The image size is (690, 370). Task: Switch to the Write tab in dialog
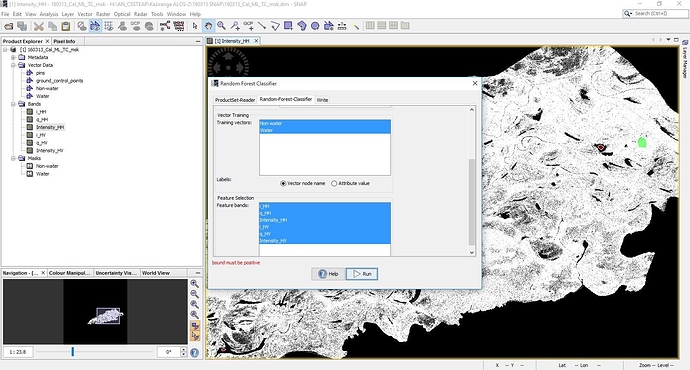[323, 100]
